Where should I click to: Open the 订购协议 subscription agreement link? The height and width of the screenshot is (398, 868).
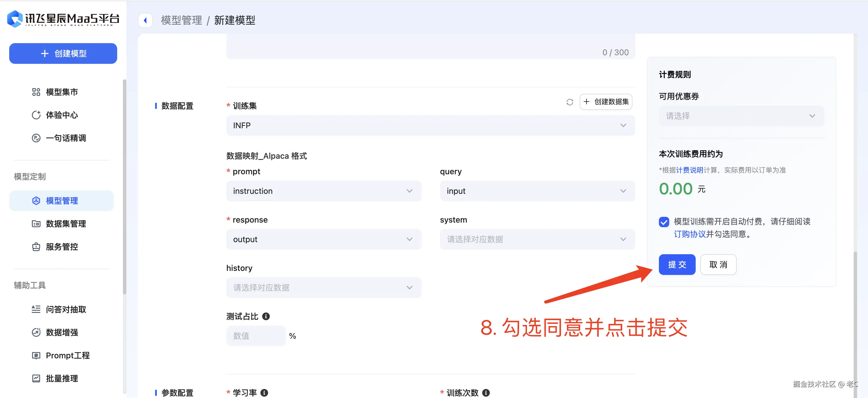pos(689,234)
